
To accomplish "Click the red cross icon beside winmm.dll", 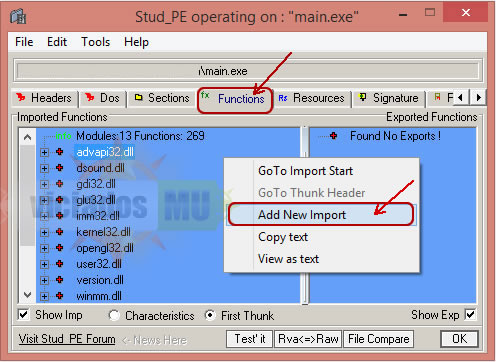I will [60, 295].
